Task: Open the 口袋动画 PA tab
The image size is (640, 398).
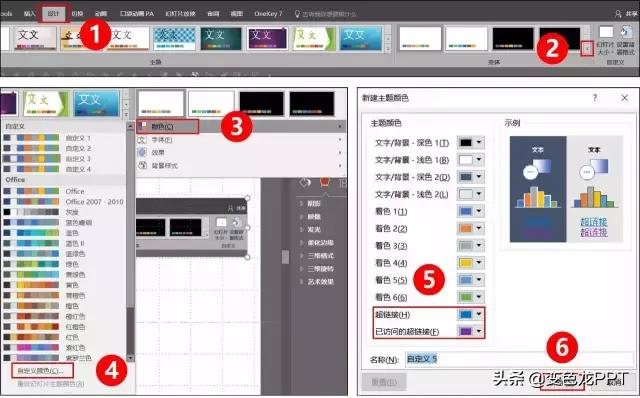Action: tap(137, 13)
